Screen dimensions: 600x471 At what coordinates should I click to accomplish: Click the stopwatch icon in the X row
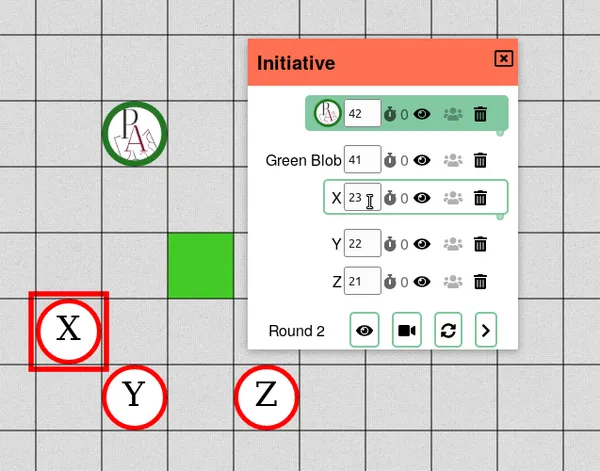[390, 198]
